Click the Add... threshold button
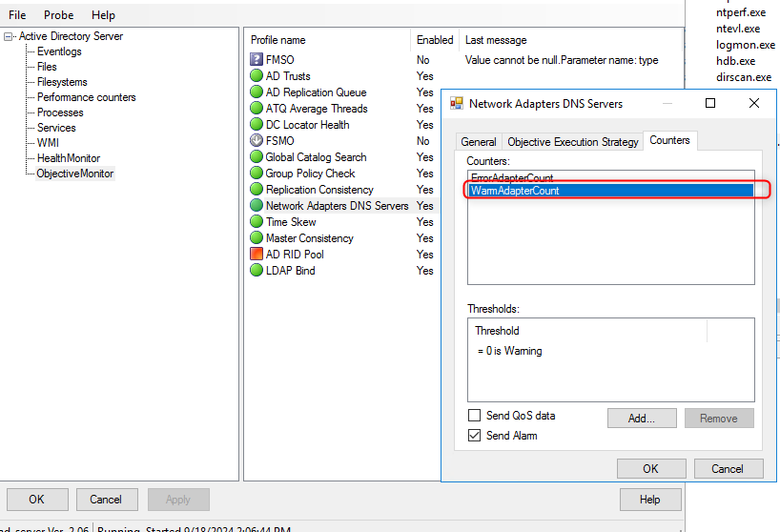The image size is (780, 532). point(642,418)
